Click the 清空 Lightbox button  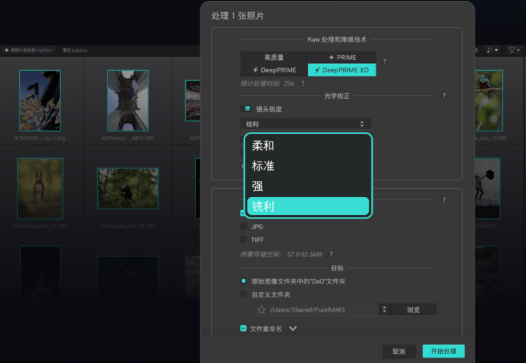pyautogui.click(x=74, y=50)
